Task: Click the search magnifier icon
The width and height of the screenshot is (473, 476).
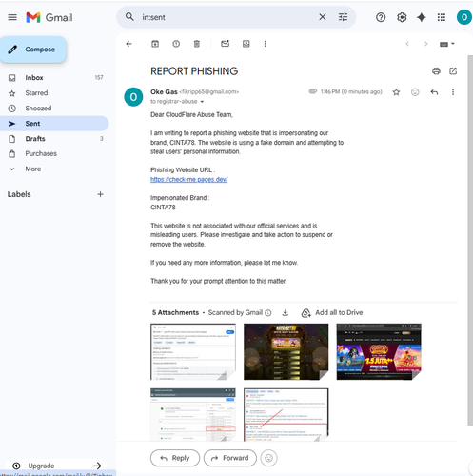Action: click(x=129, y=17)
